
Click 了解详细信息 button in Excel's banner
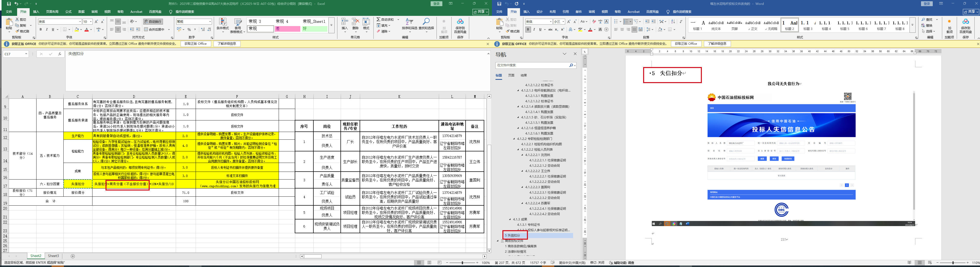click(227, 44)
